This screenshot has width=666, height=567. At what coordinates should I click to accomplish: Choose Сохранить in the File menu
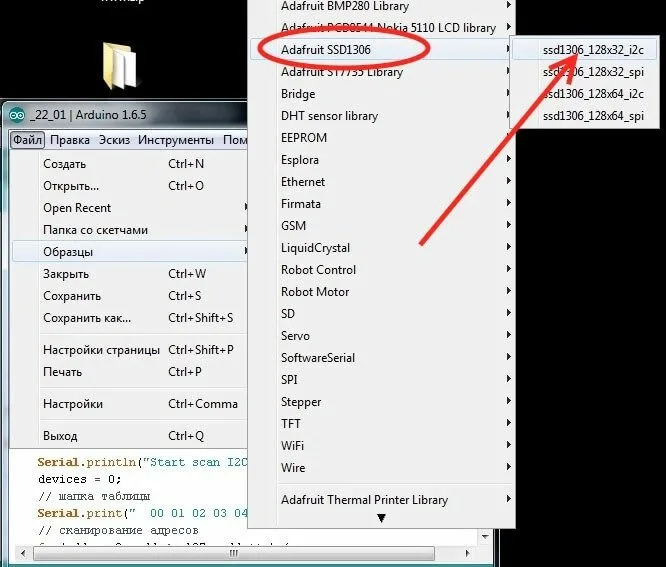(x=130, y=296)
